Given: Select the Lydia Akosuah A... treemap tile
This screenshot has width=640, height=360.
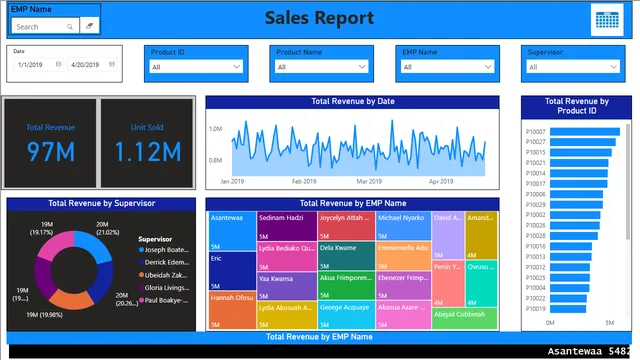Looking at the screenshot, I should click(287, 315).
